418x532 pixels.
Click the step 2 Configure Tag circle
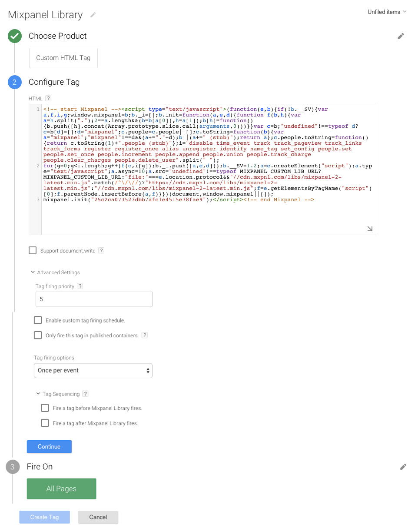(15, 82)
